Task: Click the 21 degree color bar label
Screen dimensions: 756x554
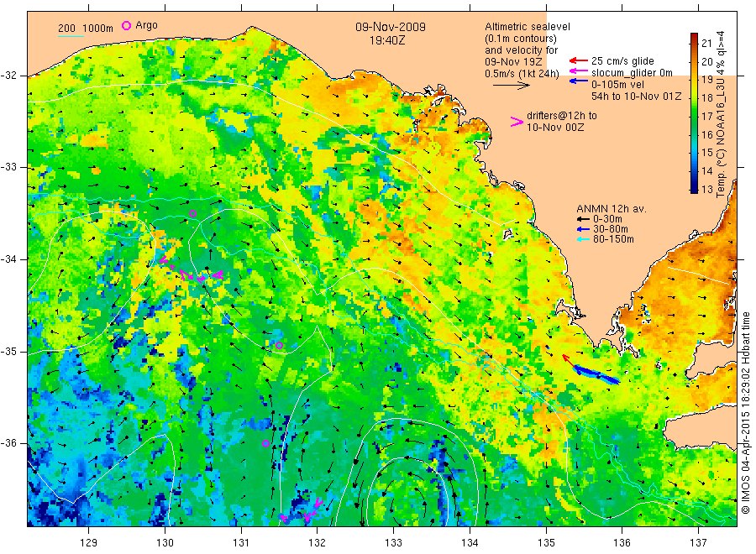Action: click(706, 44)
